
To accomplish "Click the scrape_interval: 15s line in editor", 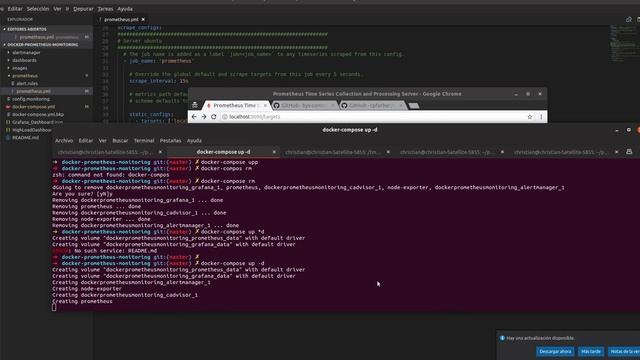I will (x=159, y=81).
